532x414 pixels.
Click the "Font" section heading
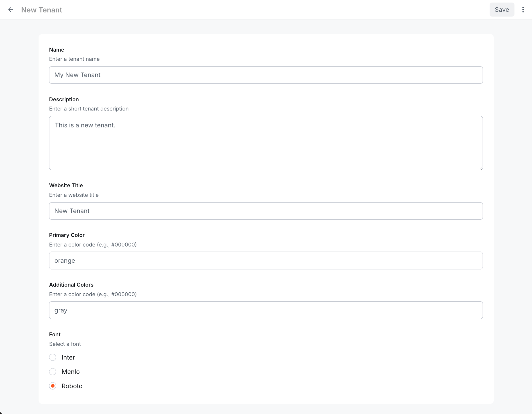click(55, 334)
